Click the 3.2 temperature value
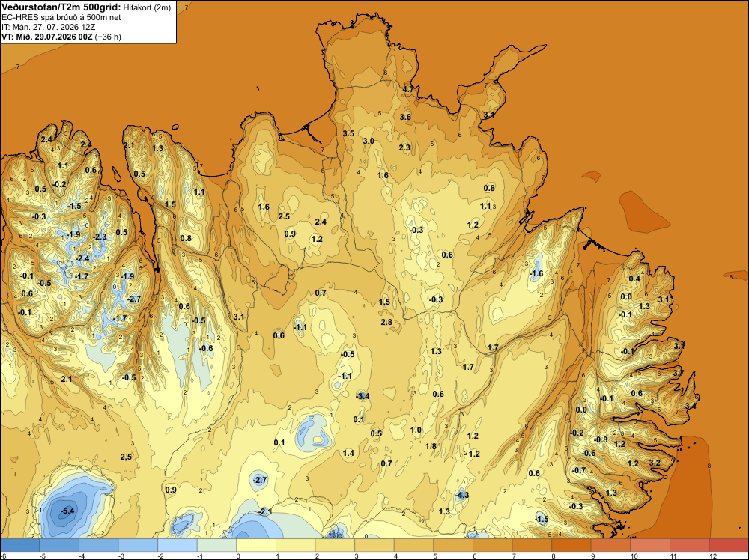The image size is (749, 560). (655, 463)
